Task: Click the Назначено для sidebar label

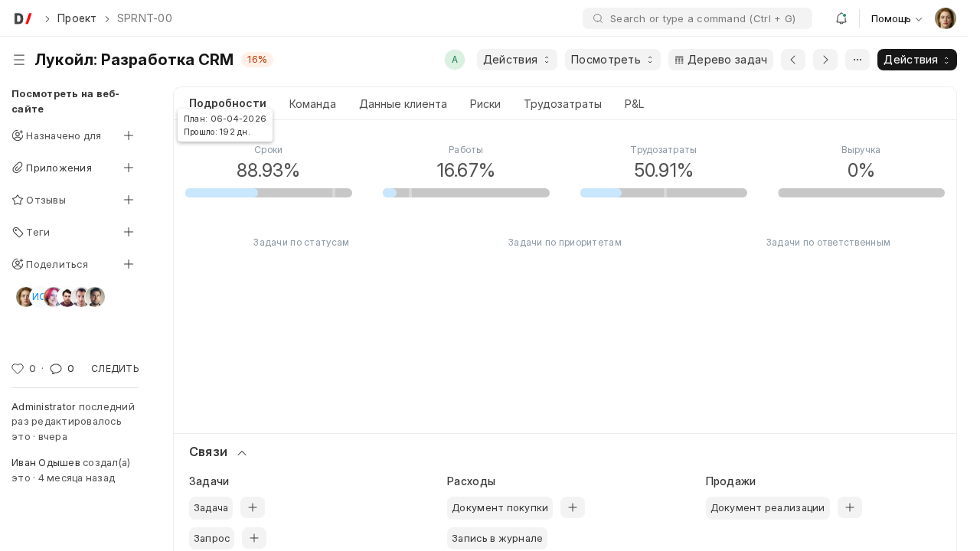Action: coord(64,135)
